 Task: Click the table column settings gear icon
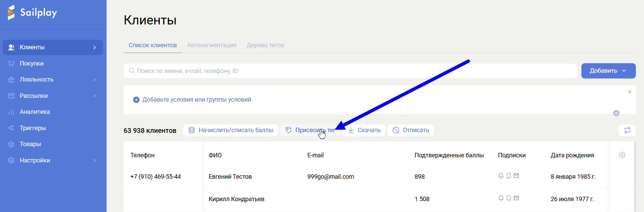click(622, 155)
